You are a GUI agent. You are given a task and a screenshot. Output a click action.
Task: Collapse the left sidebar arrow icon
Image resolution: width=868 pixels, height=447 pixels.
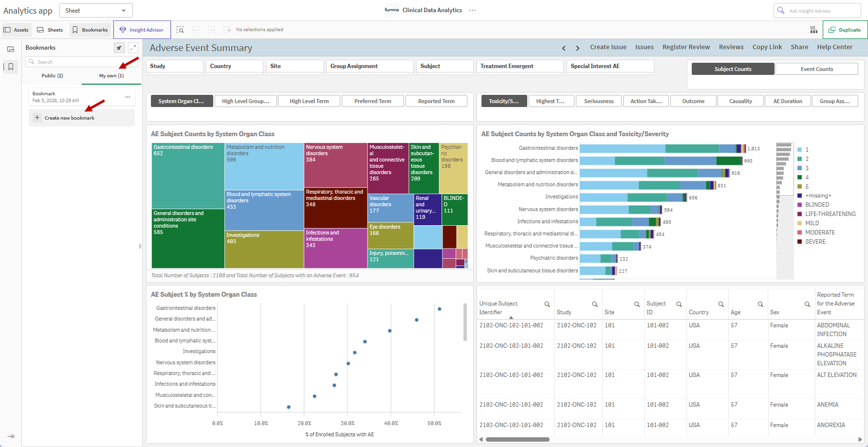click(11, 436)
